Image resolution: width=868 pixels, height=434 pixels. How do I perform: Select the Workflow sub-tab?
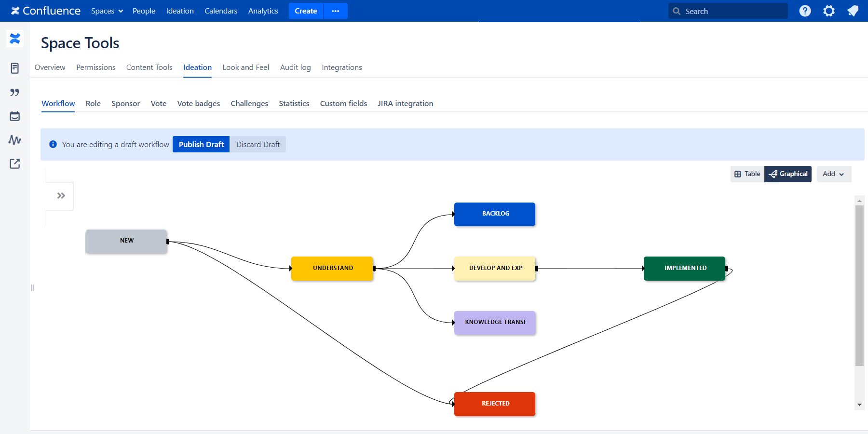click(x=58, y=103)
